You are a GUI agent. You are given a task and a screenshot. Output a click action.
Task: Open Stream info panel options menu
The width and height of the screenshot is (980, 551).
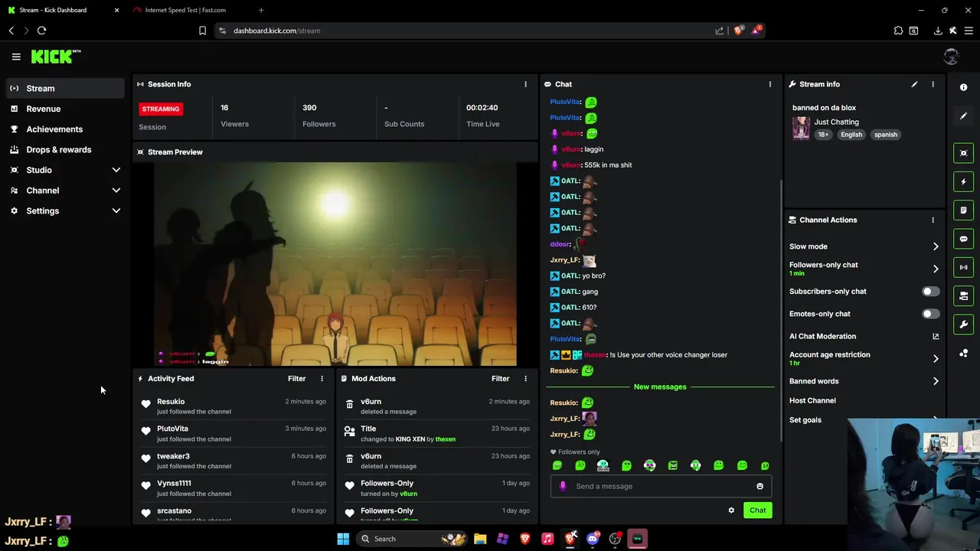(x=933, y=84)
